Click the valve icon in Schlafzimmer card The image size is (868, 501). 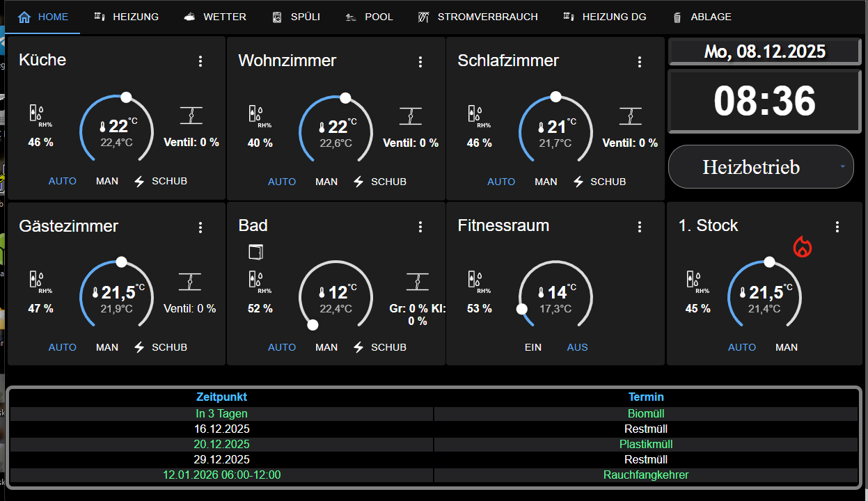coord(630,116)
